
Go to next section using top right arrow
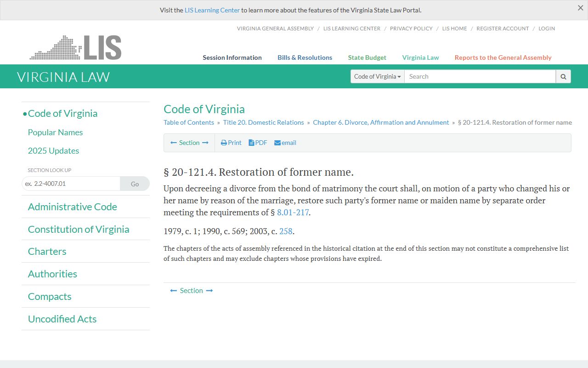coord(205,143)
